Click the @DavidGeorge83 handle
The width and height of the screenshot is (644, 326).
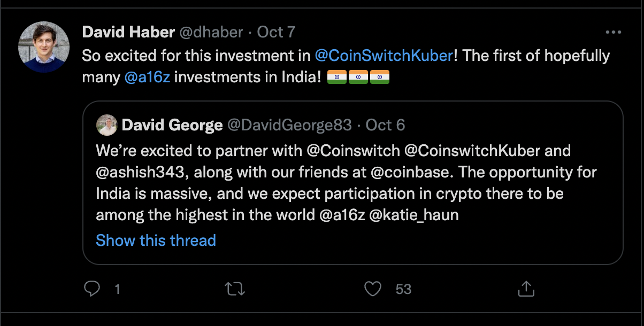[289, 126]
